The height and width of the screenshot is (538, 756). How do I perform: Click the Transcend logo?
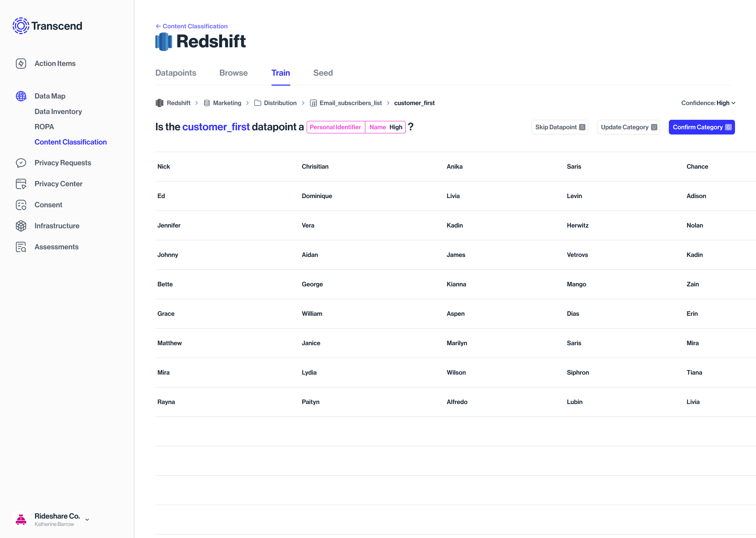click(x=47, y=26)
